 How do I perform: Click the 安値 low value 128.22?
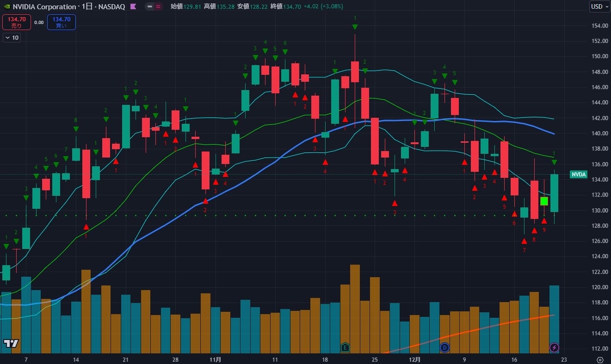(x=258, y=6)
